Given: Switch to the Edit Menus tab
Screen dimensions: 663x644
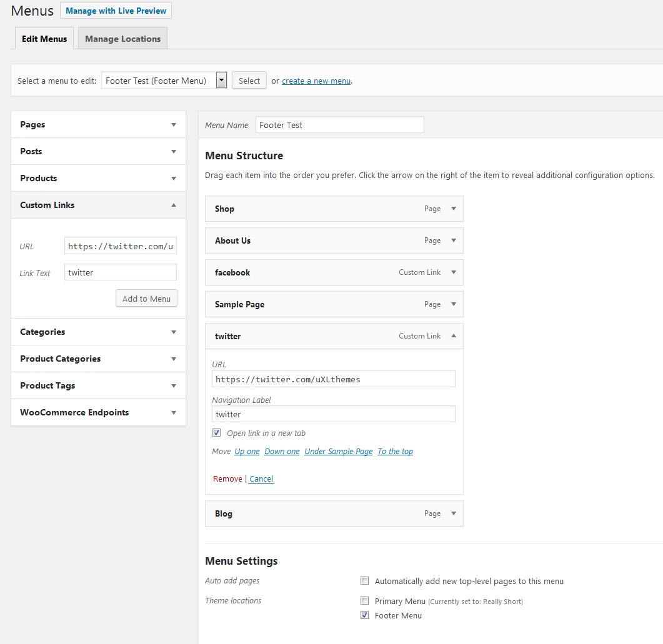Looking at the screenshot, I should coord(44,39).
